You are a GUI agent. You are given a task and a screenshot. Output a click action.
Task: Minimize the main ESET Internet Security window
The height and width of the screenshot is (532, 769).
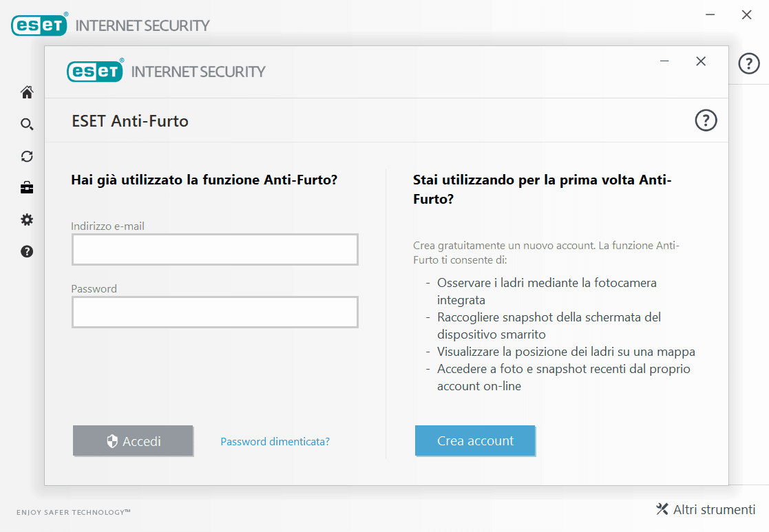click(x=710, y=14)
